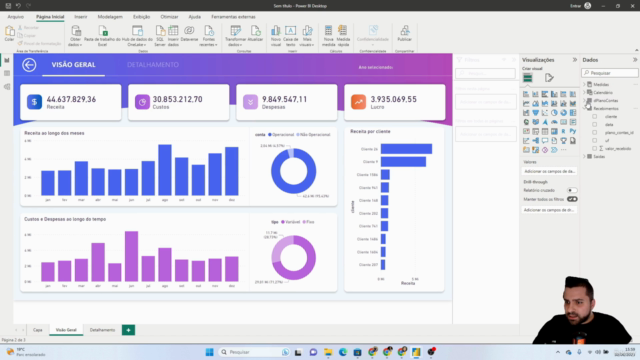
Task: Select the funnel visual icon
Action: (x=536, y=113)
